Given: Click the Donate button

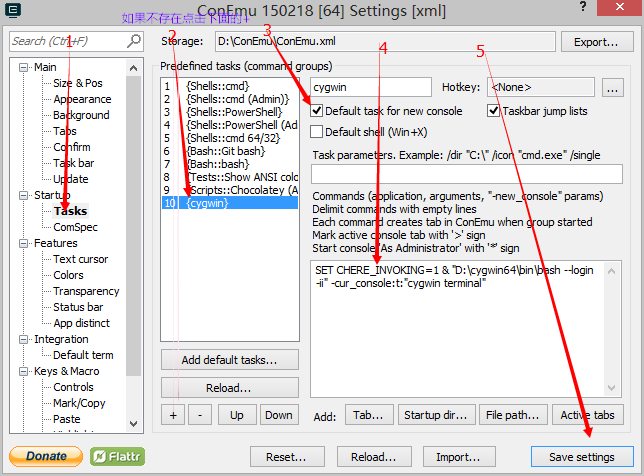Looking at the screenshot, I should (x=46, y=456).
